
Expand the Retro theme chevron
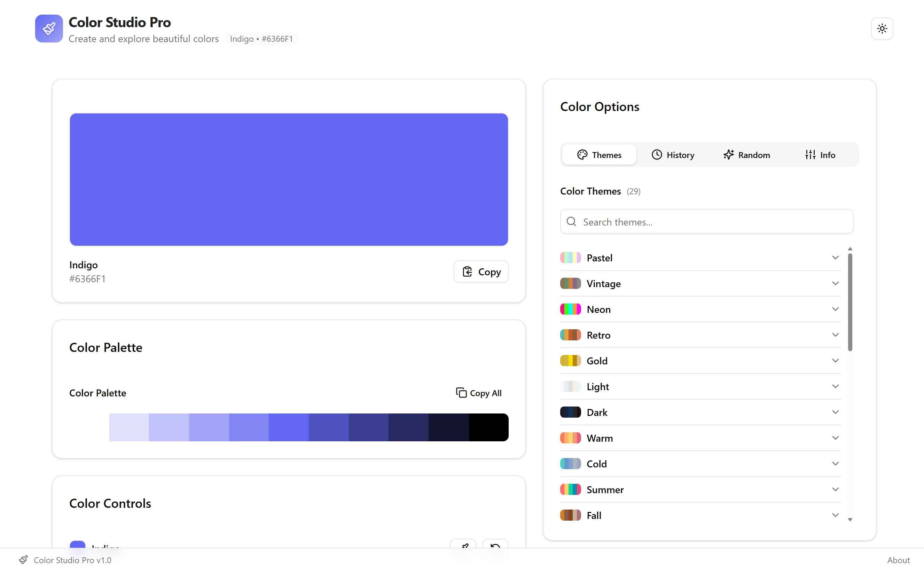pyautogui.click(x=835, y=335)
